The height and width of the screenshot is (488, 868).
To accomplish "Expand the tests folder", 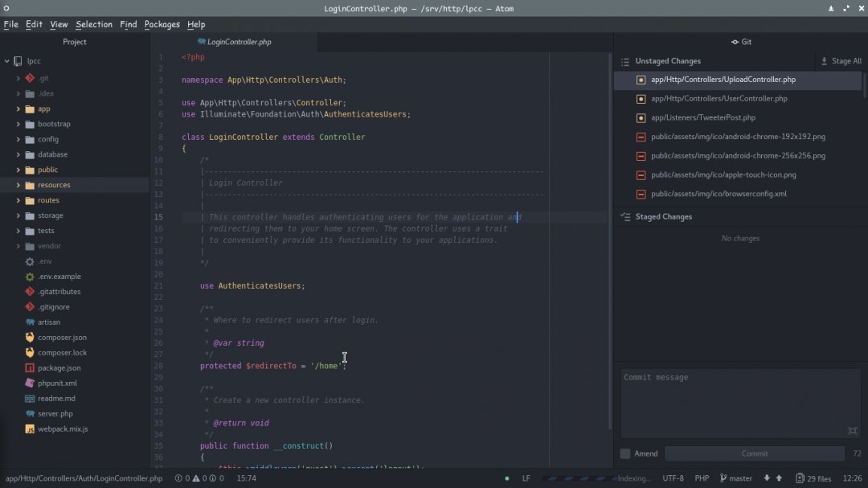I will pyautogui.click(x=18, y=231).
